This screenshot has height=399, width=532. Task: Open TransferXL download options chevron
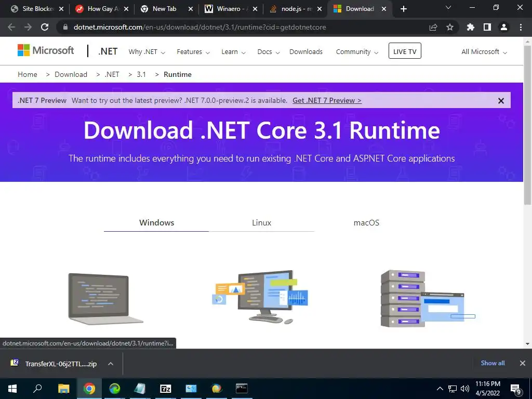click(110, 364)
